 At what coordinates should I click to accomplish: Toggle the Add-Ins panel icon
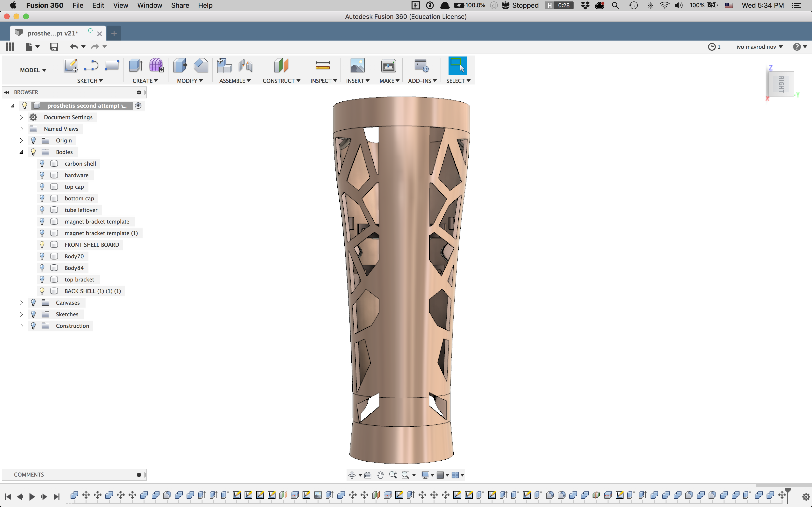pos(420,66)
